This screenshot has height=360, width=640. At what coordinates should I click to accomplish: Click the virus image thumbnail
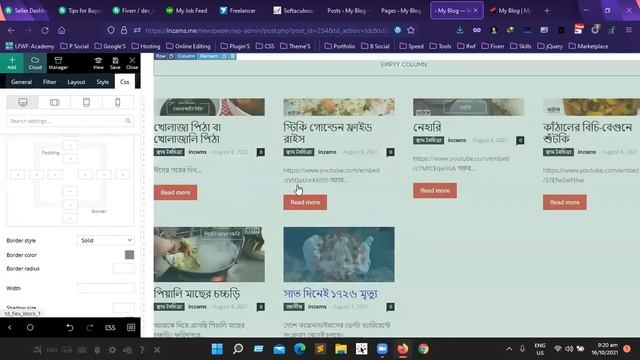pyautogui.click(x=339, y=254)
